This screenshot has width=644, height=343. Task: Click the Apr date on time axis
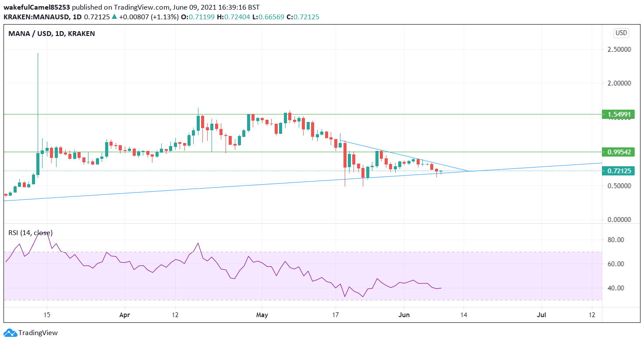(x=125, y=315)
